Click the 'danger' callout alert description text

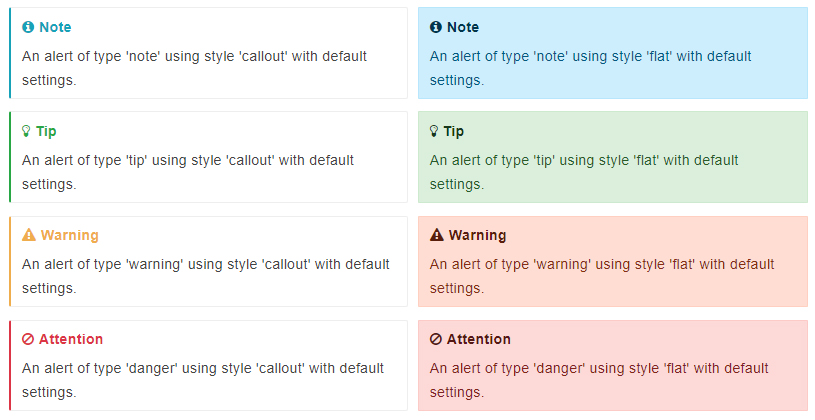(203, 380)
